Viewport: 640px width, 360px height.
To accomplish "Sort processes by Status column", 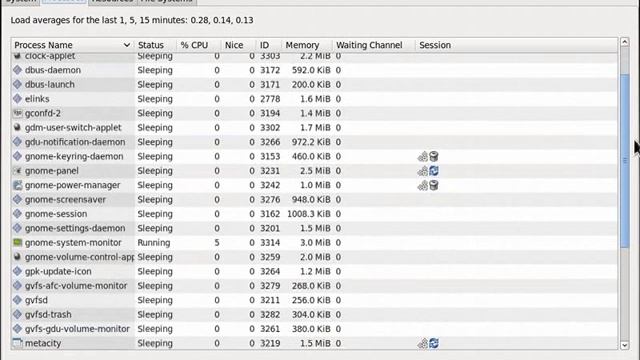I will tap(156, 45).
